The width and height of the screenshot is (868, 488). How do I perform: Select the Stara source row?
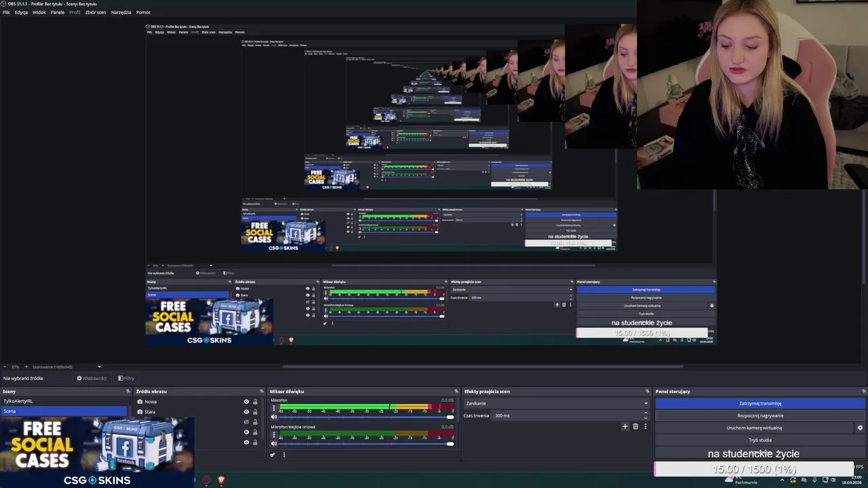pos(189,411)
